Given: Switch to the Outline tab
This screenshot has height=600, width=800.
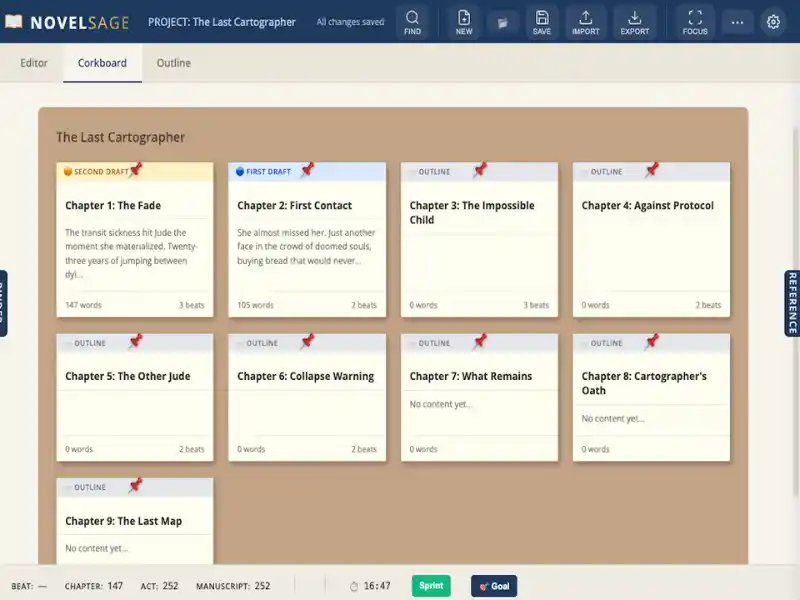Looking at the screenshot, I should (x=173, y=63).
